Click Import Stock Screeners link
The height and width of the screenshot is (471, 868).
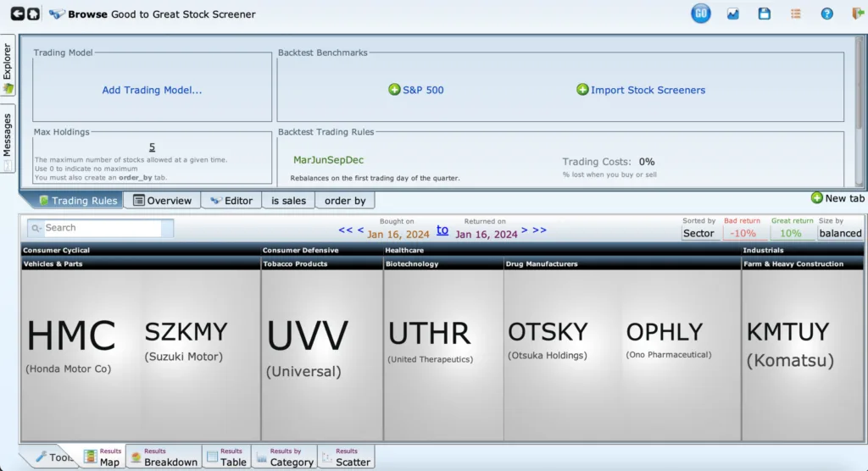(x=648, y=90)
